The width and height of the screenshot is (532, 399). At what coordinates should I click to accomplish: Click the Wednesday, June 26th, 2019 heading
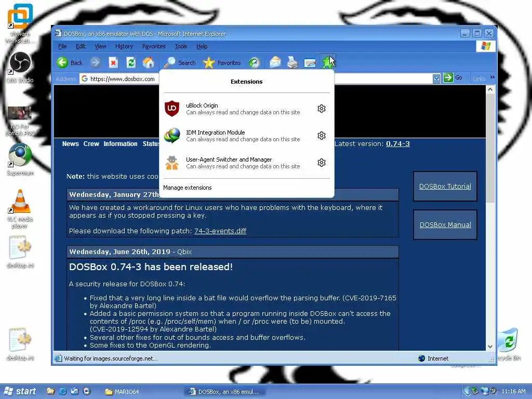pos(119,252)
